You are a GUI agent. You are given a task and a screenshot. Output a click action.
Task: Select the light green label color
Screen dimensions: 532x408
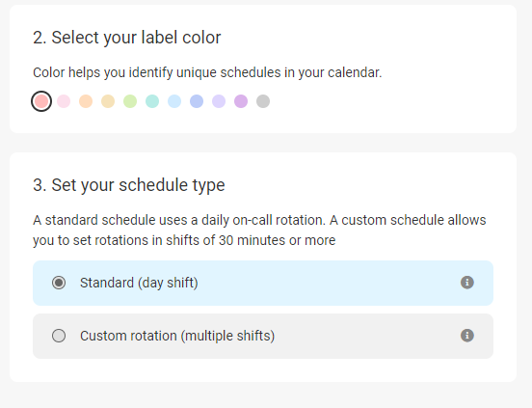tap(130, 101)
